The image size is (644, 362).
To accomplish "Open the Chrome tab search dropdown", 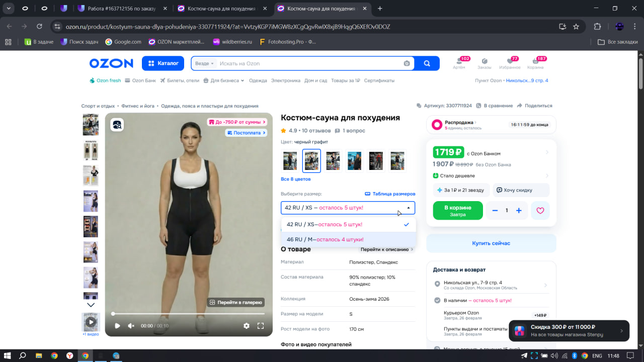I will [x=9, y=9].
